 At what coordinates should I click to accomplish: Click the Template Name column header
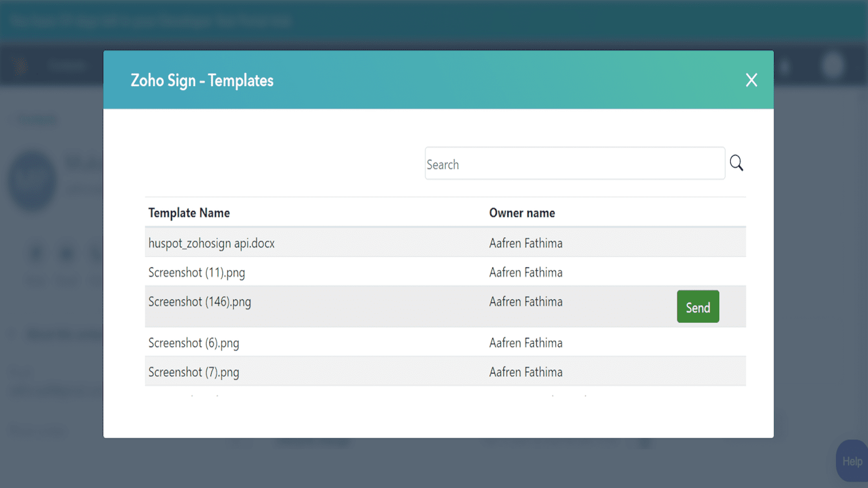[189, 213]
